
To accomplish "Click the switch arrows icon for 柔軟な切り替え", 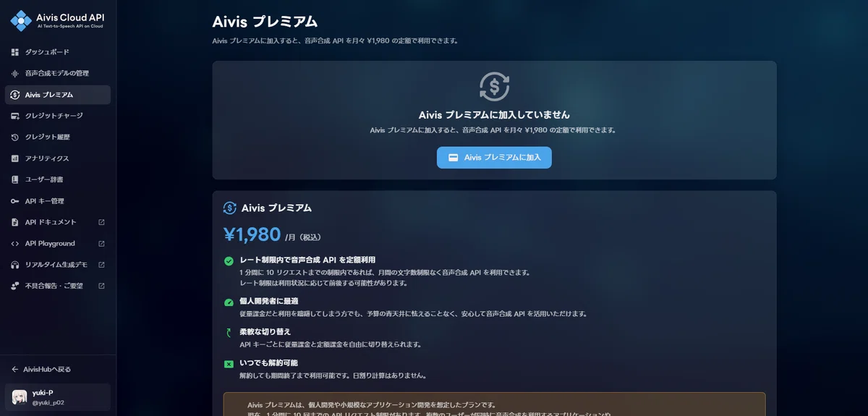I will [229, 333].
